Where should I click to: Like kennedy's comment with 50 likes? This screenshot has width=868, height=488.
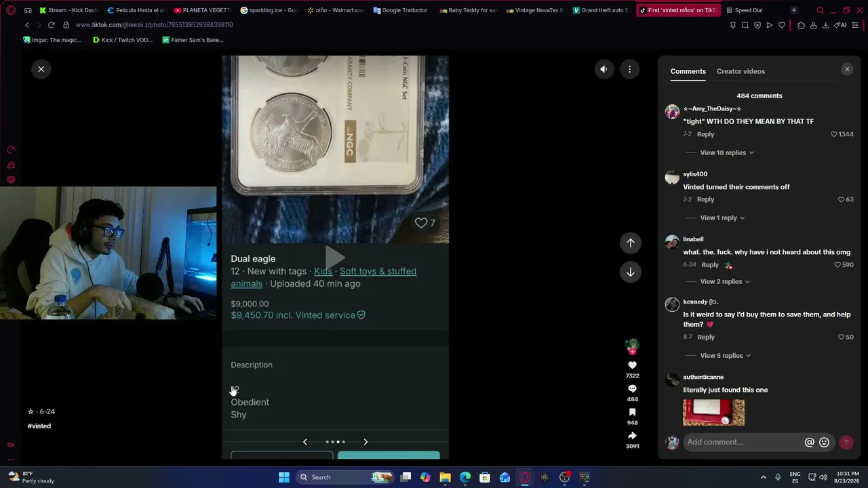tap(842, 337)
